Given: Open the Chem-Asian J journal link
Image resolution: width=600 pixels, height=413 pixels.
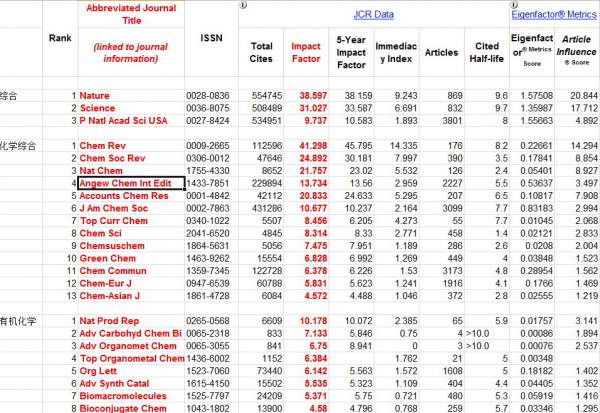Looking at the screenshot, I should (109, 296).
